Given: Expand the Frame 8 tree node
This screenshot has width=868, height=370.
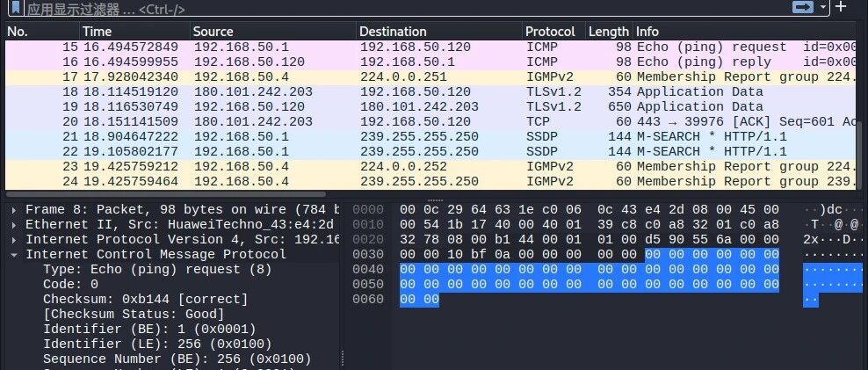Looking at the screenshot, I should (14, 210).
